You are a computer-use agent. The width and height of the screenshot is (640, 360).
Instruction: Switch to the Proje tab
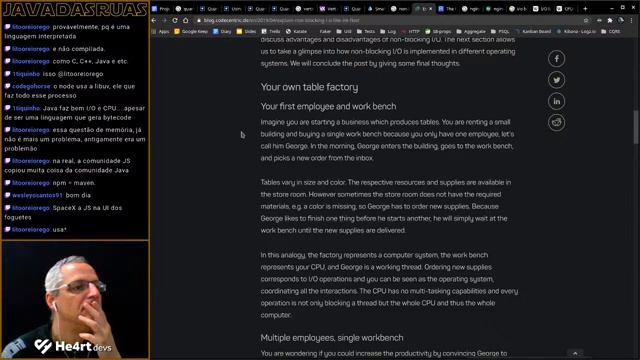(161, 9)
